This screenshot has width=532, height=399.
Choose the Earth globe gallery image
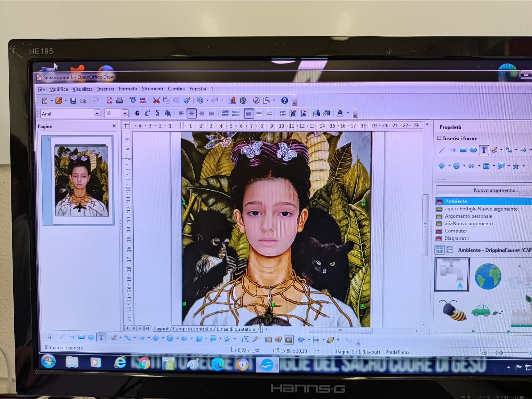tap(488, 276)
